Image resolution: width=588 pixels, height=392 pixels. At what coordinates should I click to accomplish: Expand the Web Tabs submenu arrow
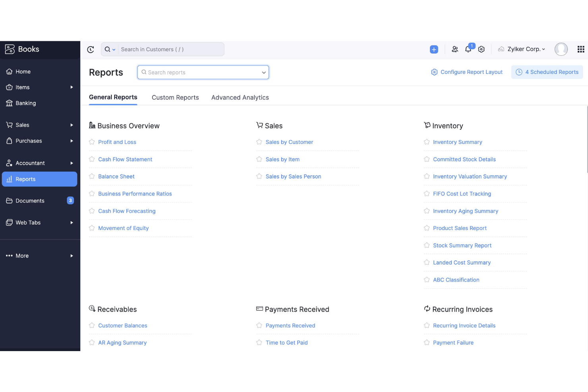[x=72, y=223]
